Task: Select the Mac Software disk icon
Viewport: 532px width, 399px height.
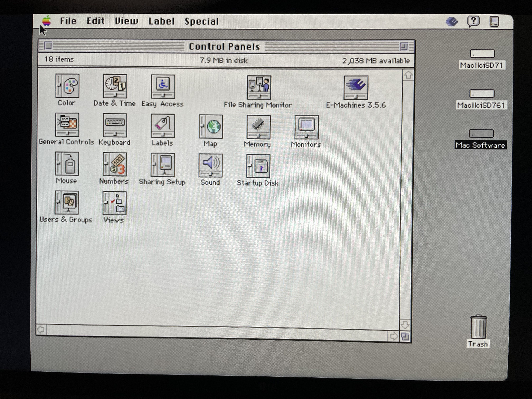Action: coord(481,134)
